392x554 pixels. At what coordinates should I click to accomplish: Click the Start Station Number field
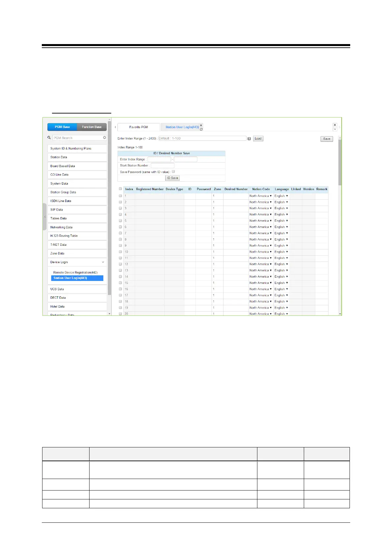[x=163, y=165]
